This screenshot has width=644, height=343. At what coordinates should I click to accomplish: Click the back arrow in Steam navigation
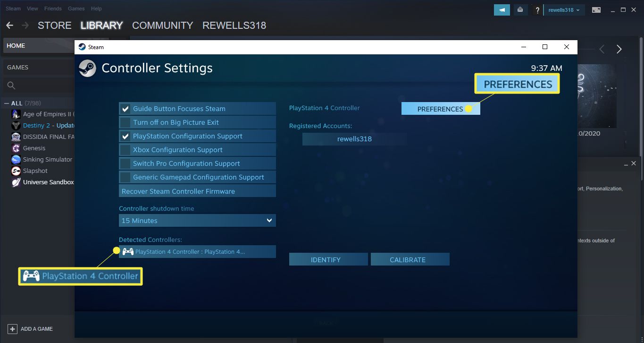(x=9, y=26)
